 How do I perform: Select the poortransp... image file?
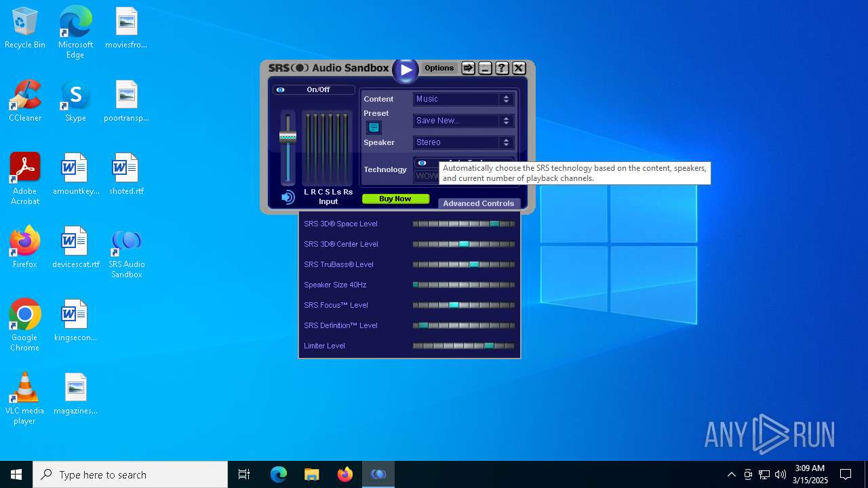point(126,102)
